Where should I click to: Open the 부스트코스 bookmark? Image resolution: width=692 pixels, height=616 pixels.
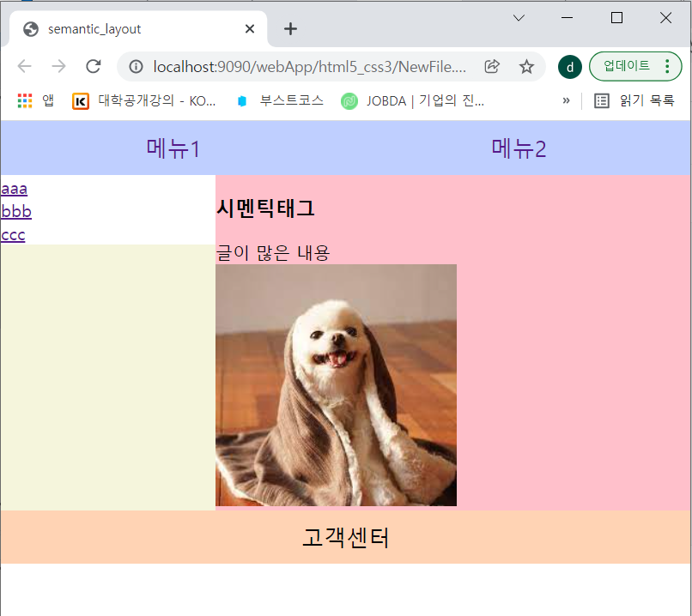pyautogui.click(x=280, y=101)
